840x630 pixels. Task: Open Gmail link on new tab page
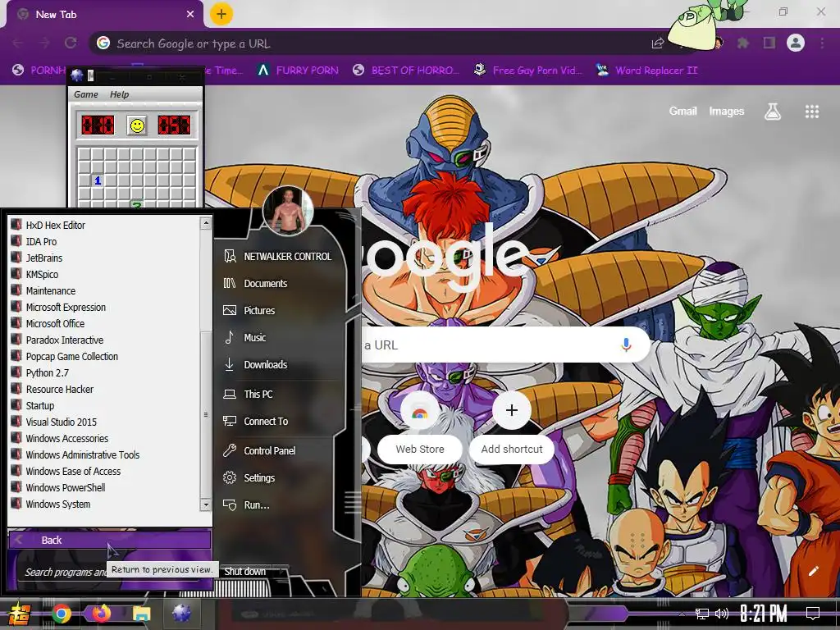pyautogui.click(x=683, y=111)
